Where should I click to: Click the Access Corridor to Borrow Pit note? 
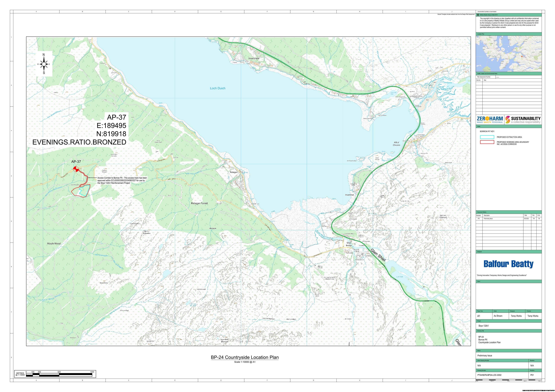pyautogui.click(x=122, y=181)
